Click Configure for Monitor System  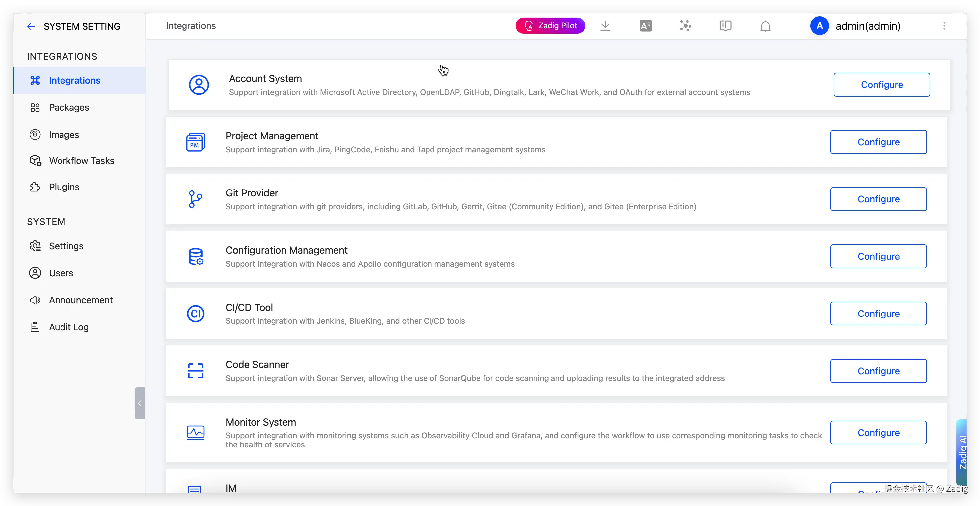click(x=878, y=433)
